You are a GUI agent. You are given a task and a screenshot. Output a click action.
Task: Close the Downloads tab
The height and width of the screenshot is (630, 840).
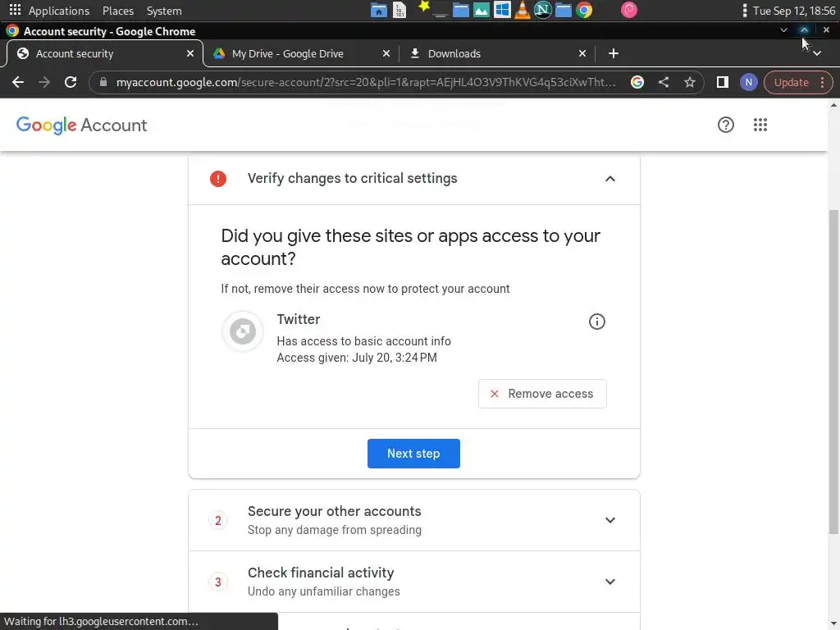(x=582, y=53)
